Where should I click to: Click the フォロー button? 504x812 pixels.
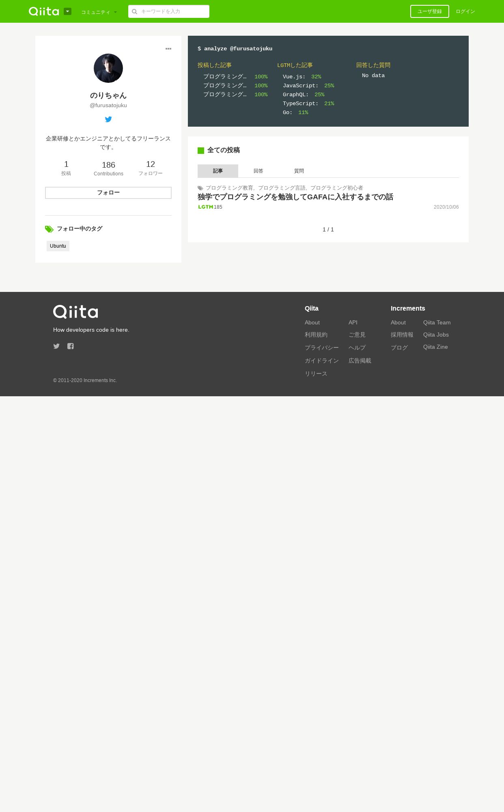108,193
